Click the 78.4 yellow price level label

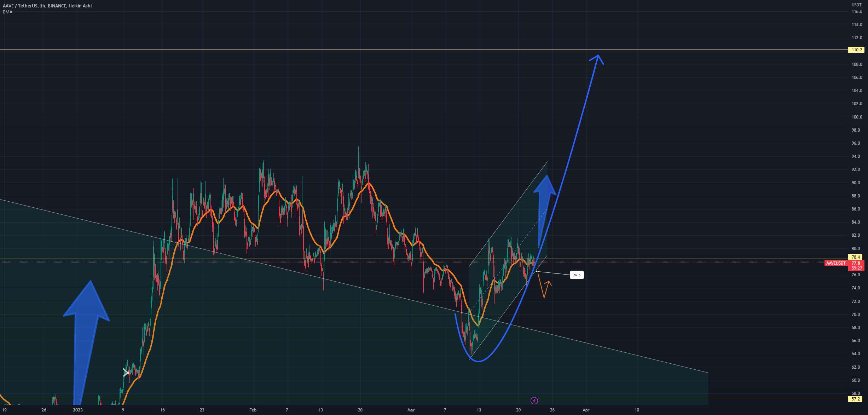coord(856,257)
